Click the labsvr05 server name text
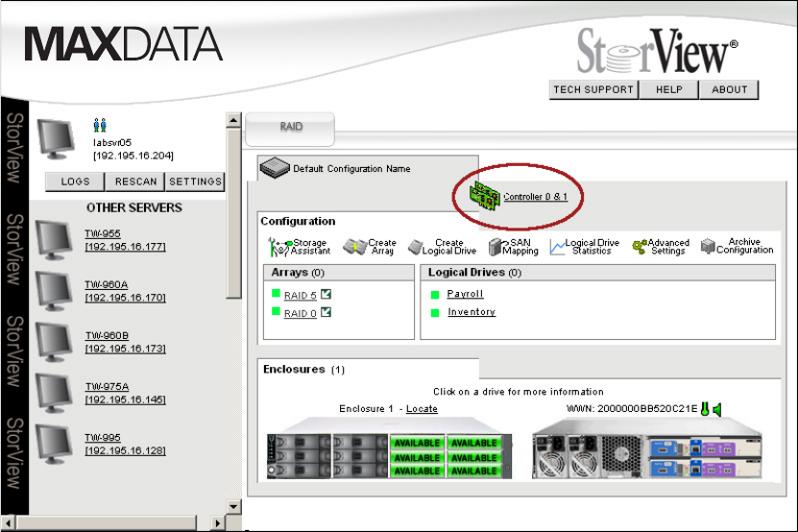 112,142
